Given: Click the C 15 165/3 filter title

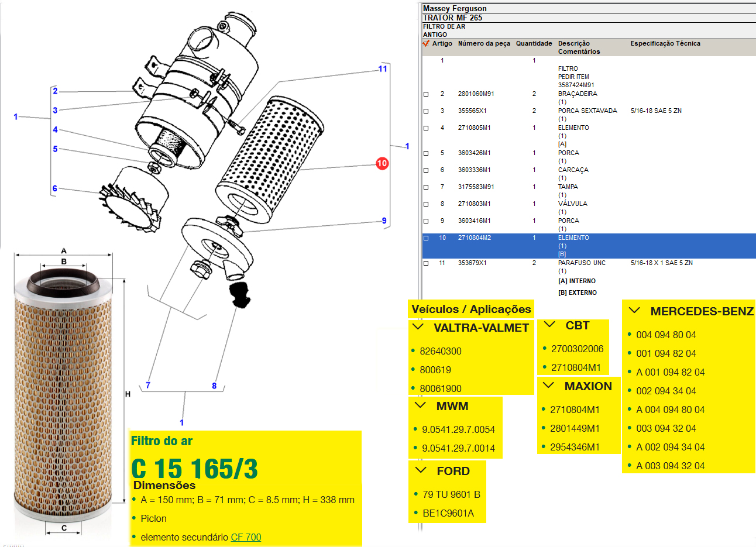Looking at the screenshot, I should pos(194,469).
